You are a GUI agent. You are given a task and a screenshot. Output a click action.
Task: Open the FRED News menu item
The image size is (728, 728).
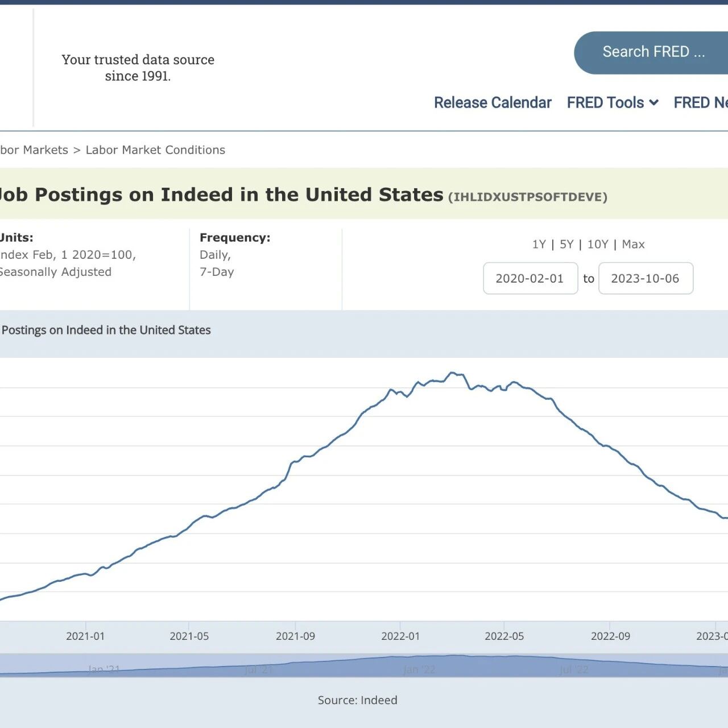point(701,102)
